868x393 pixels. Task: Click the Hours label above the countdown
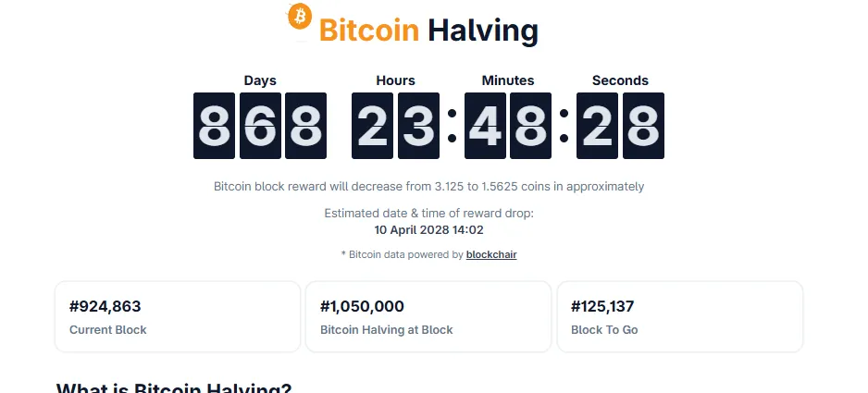[395, 80]
